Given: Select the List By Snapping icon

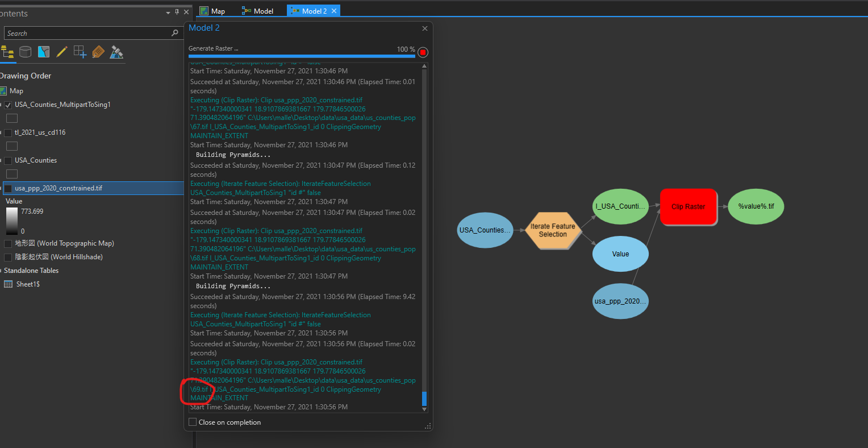Looking at the screenshot, I should click(x=80, y=52).
